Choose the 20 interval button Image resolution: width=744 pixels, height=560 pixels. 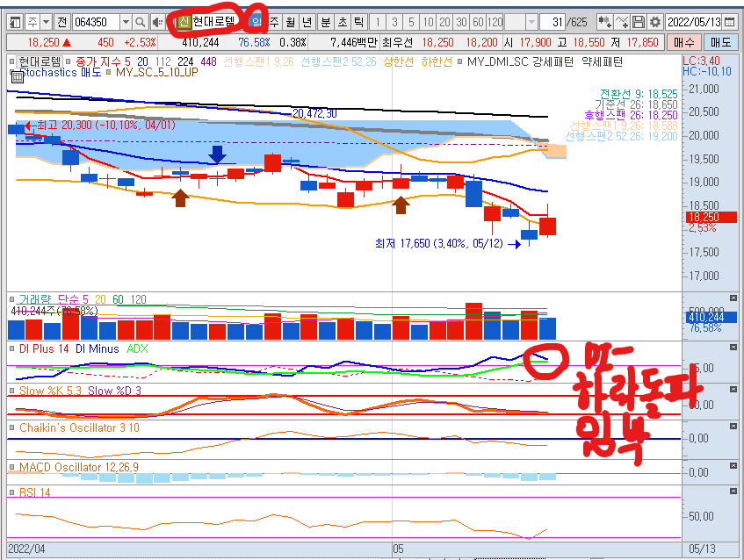point(444,22)
